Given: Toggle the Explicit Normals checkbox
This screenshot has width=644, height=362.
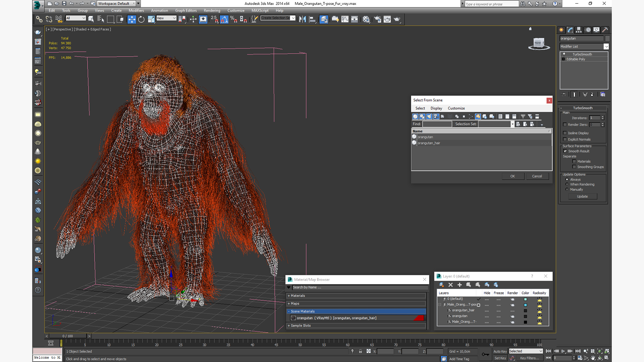Looking at the screenshot, I should (x=565, y=139).
